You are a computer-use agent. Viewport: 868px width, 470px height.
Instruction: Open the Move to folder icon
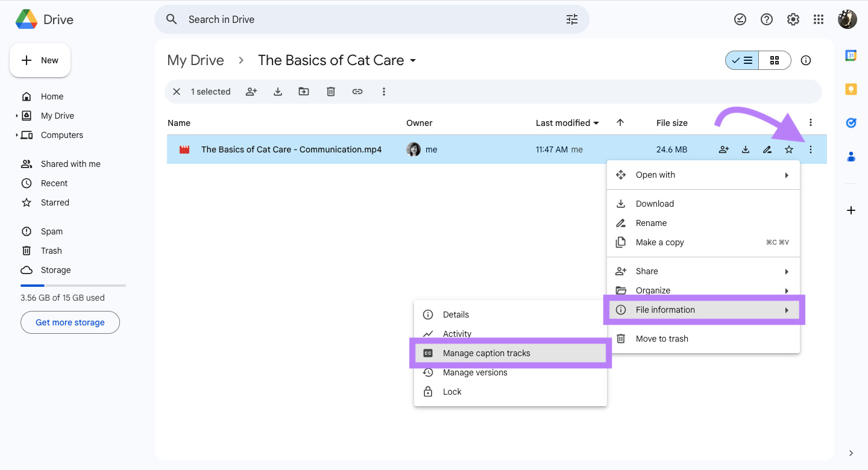304,91
